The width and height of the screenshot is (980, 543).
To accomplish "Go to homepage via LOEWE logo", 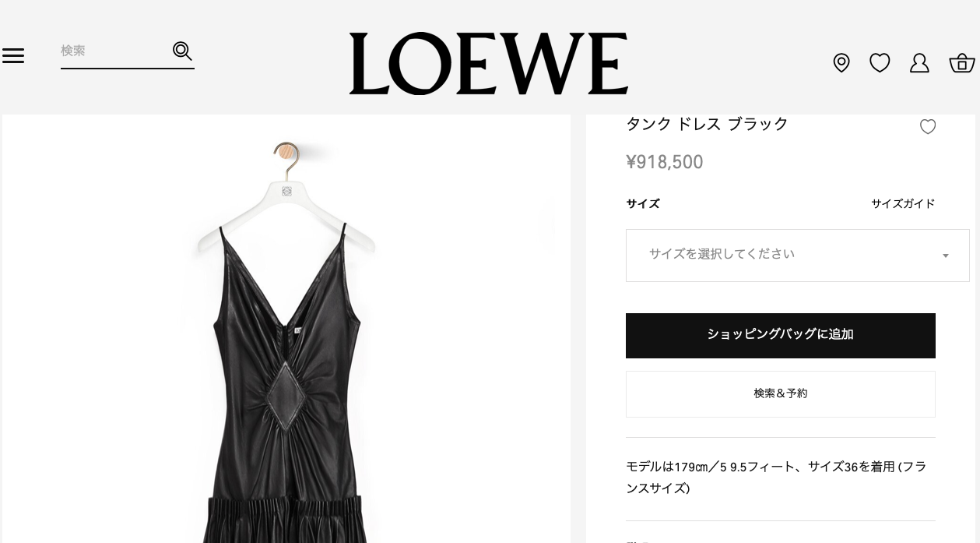I will click(x=489, y=64).
